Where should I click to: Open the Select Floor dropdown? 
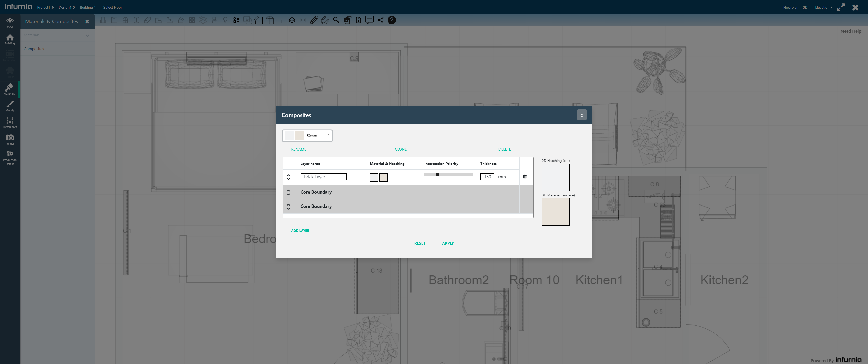pos(114,7)
